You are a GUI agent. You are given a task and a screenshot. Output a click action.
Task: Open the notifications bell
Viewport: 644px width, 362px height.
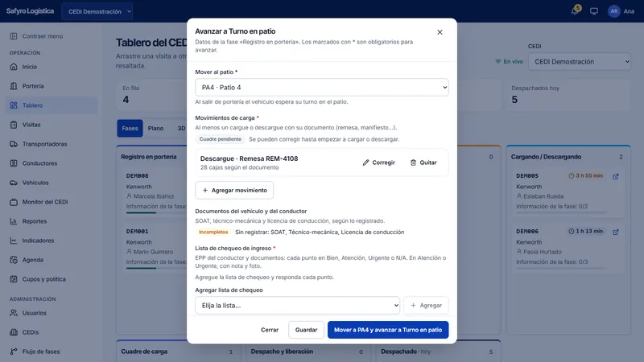click(575, 11)
